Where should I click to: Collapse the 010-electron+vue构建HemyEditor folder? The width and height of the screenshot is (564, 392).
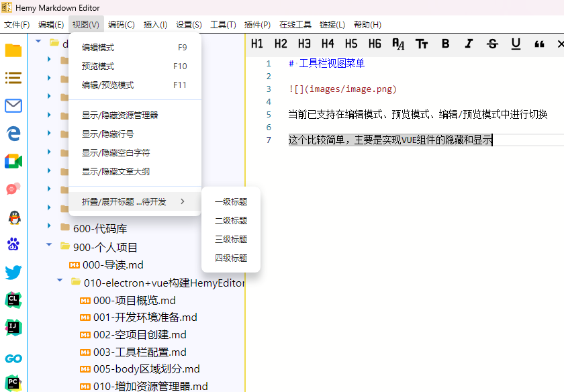click(x=60, y=281)
